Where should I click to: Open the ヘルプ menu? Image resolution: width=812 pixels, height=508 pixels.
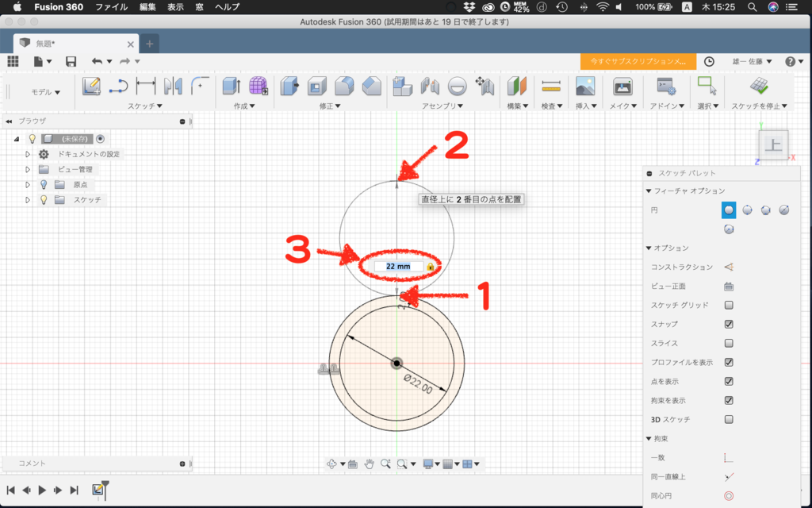(228, 6)
